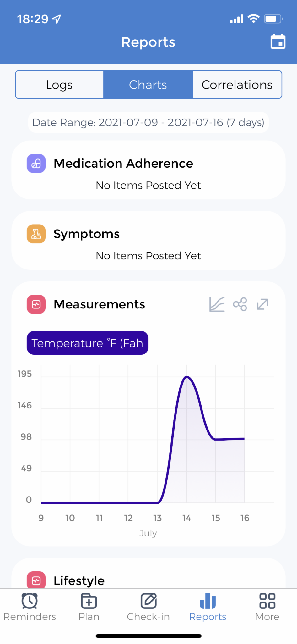
Task: Switch chart style using the line chart icon
Action: click(x=217, y=304)
